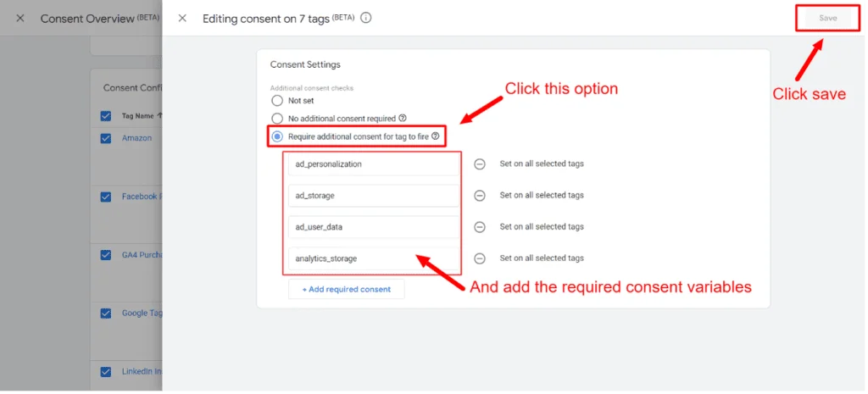Uncheck the Facebook tag checkbox
The width and height of the screenshot is (868, 394).
(106, 197)
